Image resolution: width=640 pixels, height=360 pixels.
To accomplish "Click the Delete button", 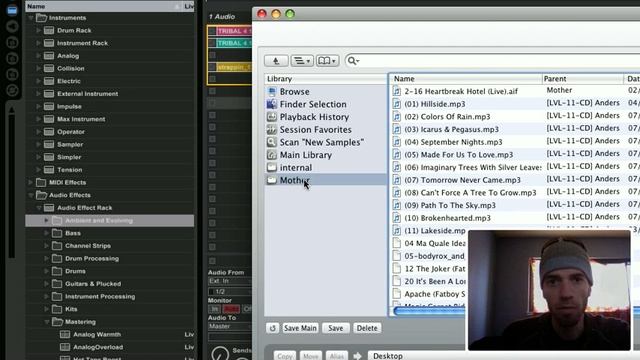I will (x=367, y=328).
